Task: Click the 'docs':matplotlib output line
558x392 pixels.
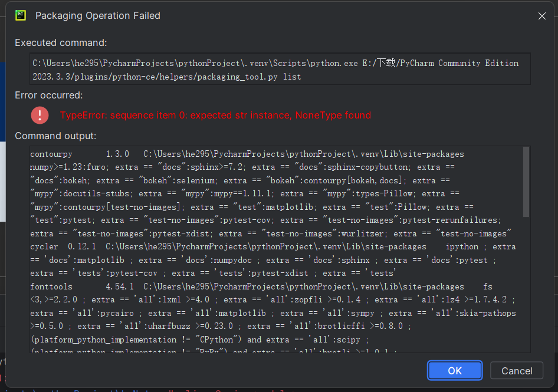Action: 263,260
